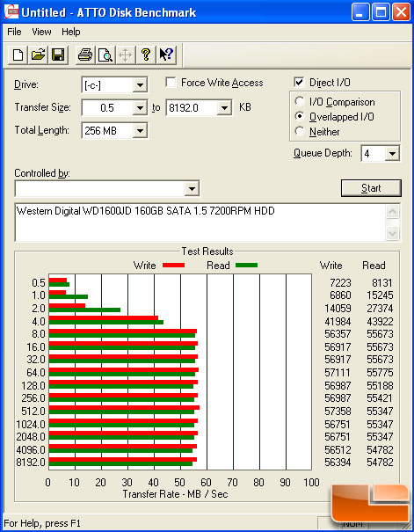Click description box scrollbar down arrow
Viewport: 414px width, 532px height.
pyautogui.click(x=392, y=233)
